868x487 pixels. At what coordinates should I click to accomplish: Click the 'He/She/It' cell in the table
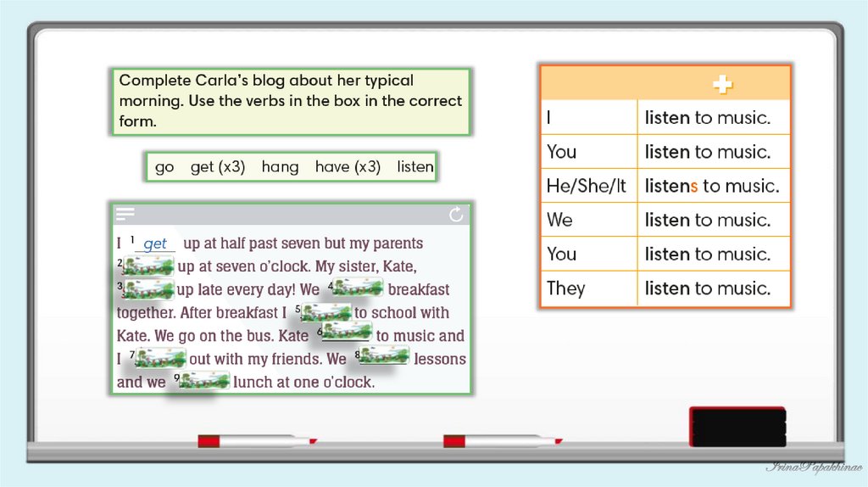(589, 186)
